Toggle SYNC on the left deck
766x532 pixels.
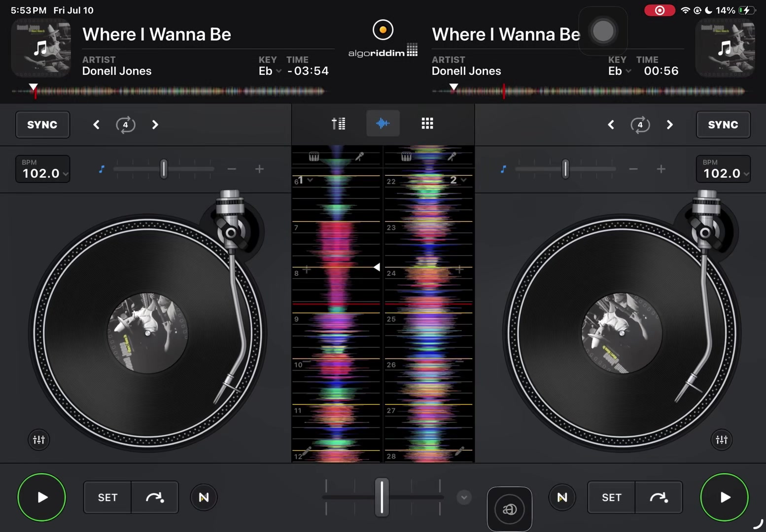(x=42, y=125)
